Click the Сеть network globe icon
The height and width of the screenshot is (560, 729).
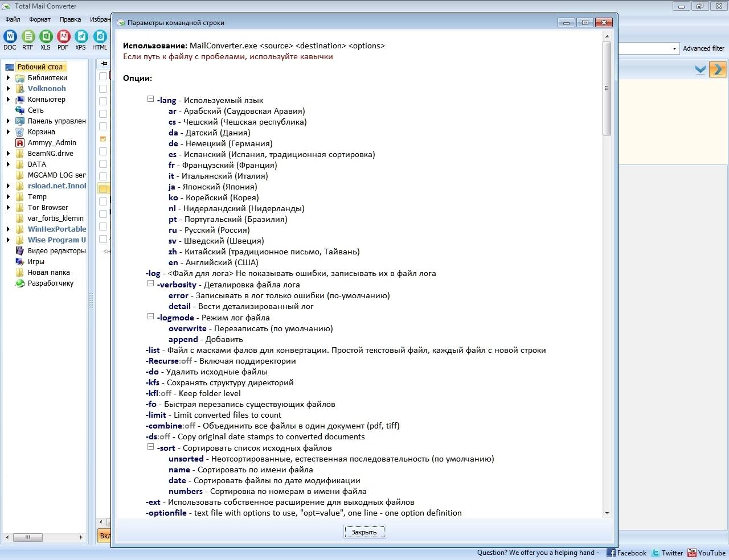tap(20, 110)
